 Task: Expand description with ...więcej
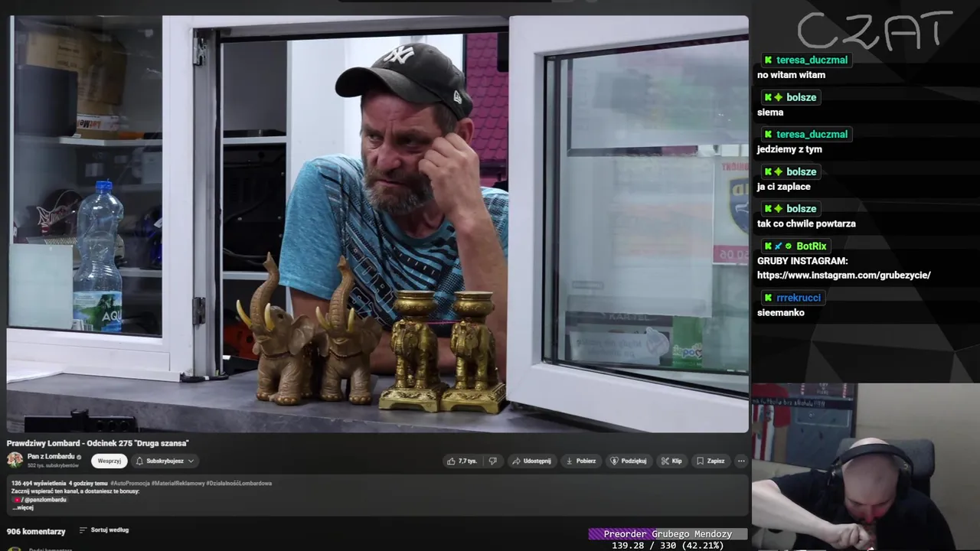pyautogui.click(x=23, y=507)
